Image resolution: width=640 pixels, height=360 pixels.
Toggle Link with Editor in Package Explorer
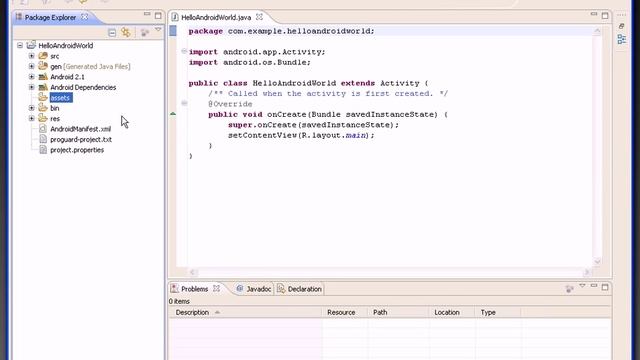point(126,32)
